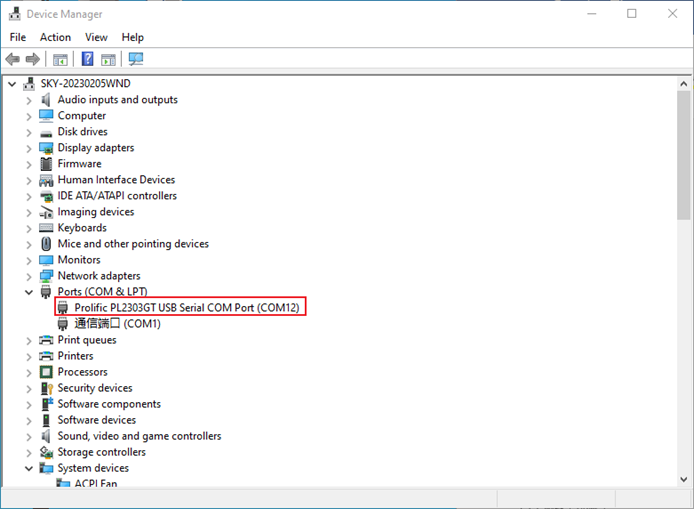Click the Show/Hide Action Pane toolbar icon

click(109, 59)
